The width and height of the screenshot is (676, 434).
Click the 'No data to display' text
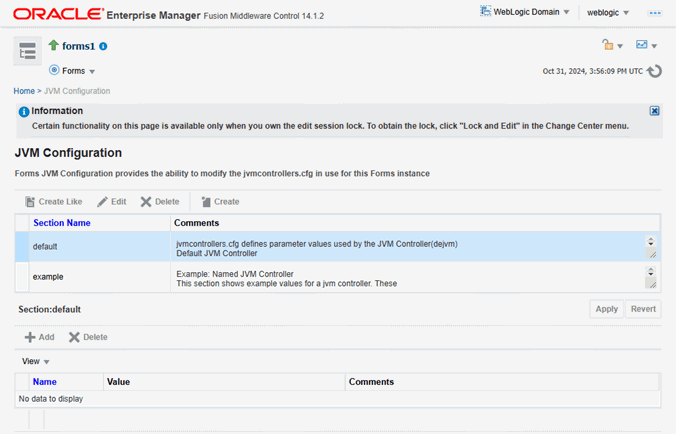coord(51,399)
